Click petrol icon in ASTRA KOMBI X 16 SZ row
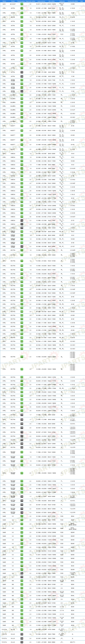Viewport: 85px width, 644px height. [22, 80]
